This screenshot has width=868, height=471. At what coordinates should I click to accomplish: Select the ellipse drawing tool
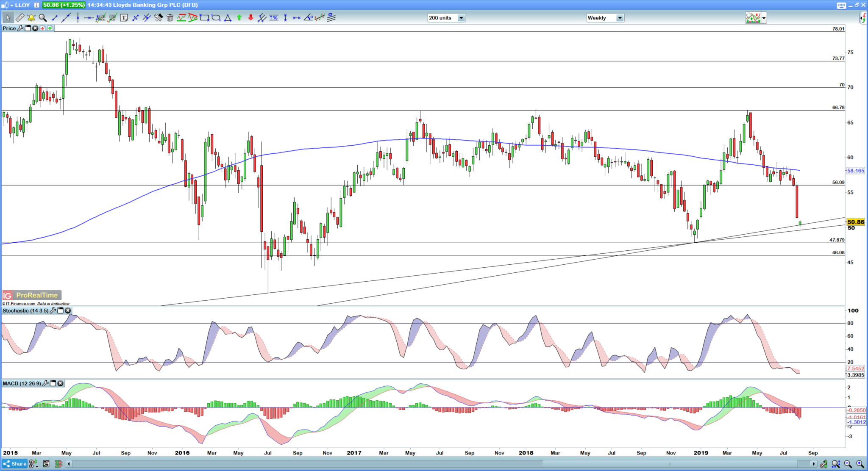[216, 18]
